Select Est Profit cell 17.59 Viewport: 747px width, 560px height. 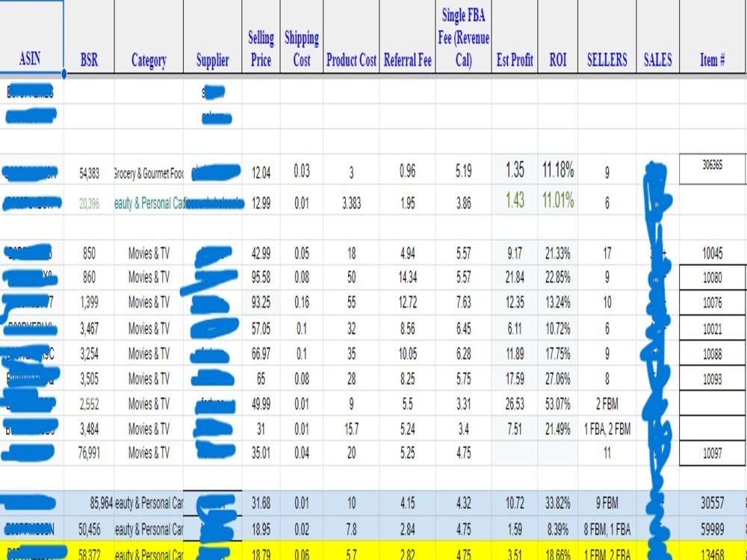click(515, 379)
